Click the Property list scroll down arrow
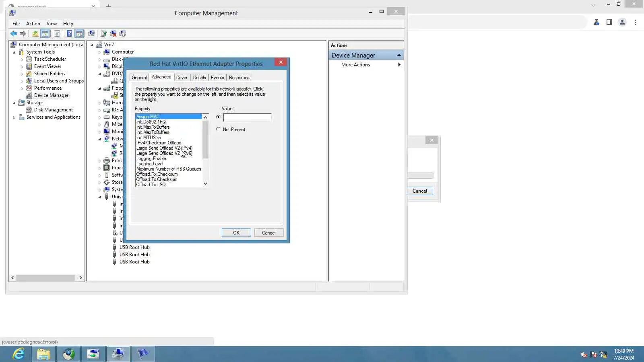The image size is (644, 362). pos(205,184)
